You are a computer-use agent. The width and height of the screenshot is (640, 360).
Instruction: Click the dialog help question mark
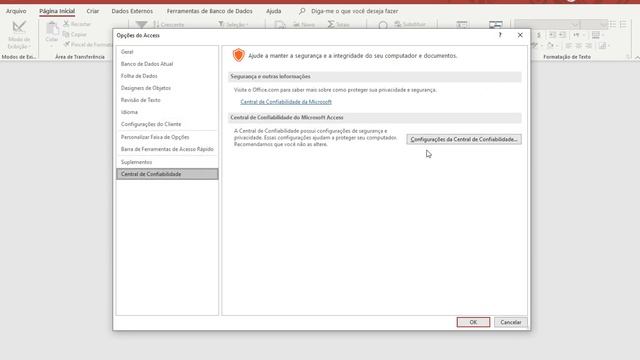click(500, 35)
